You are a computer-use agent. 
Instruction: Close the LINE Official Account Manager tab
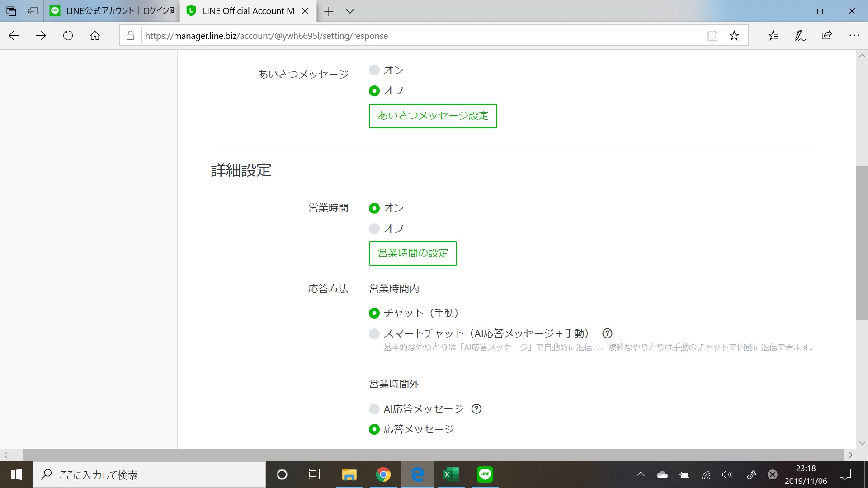(x=305, y=11)
